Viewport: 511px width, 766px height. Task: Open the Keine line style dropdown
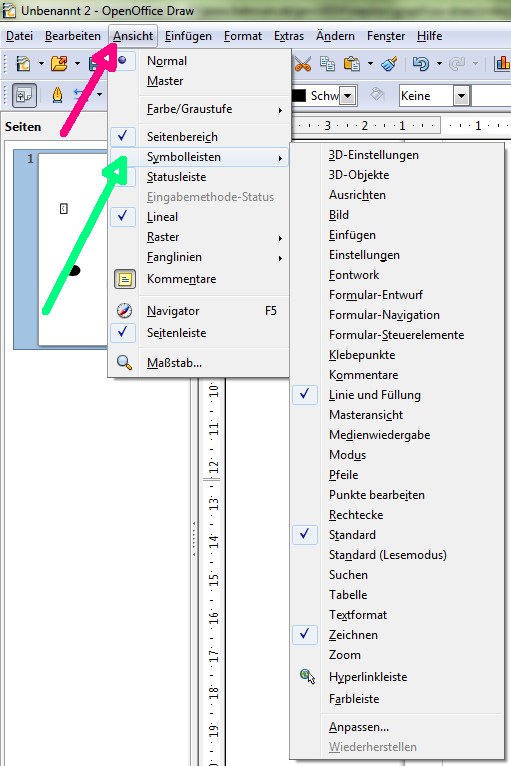click(x=461, y=96)
